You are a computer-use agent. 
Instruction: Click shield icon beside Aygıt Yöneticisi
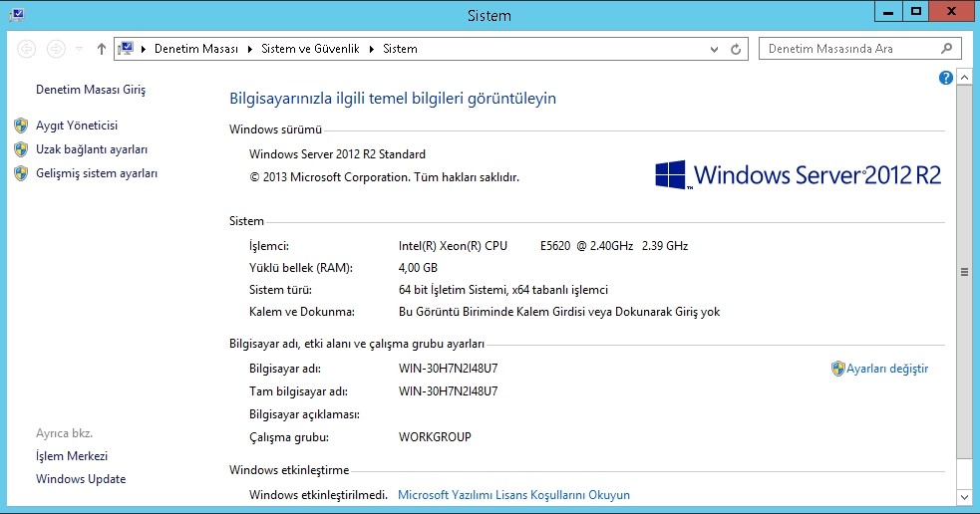(21, 126)
